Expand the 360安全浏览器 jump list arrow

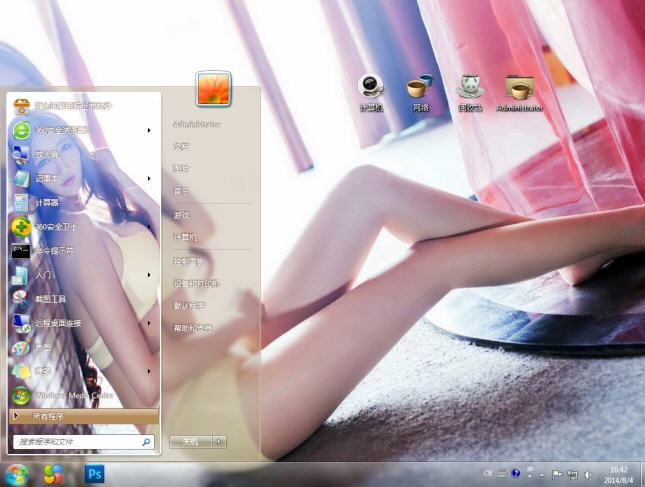click(x=149, y=130)
